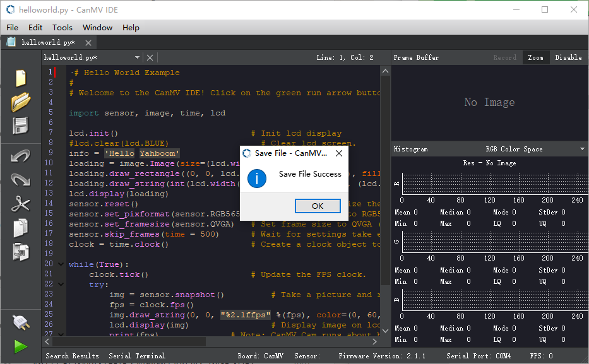This screenshot has width=589, height=364.
Task: Open the Edit menu
Action: (35, 27)
